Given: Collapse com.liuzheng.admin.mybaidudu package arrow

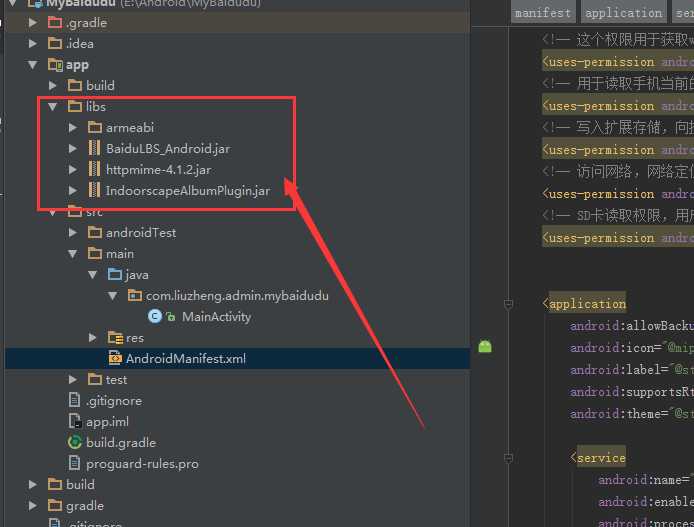Looking at the screenshot, I should click(113, 296).
